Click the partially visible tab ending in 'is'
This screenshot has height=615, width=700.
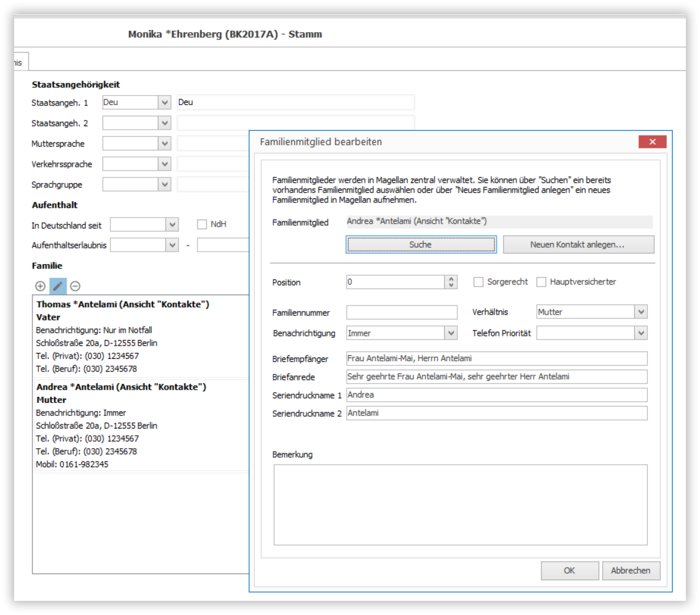tap(21, 62)
